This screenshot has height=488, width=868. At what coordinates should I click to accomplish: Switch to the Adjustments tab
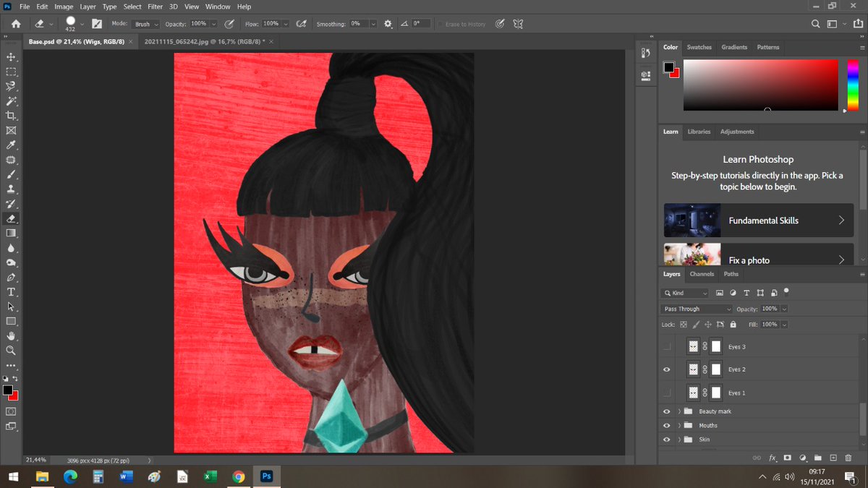(x=737, y=132)
